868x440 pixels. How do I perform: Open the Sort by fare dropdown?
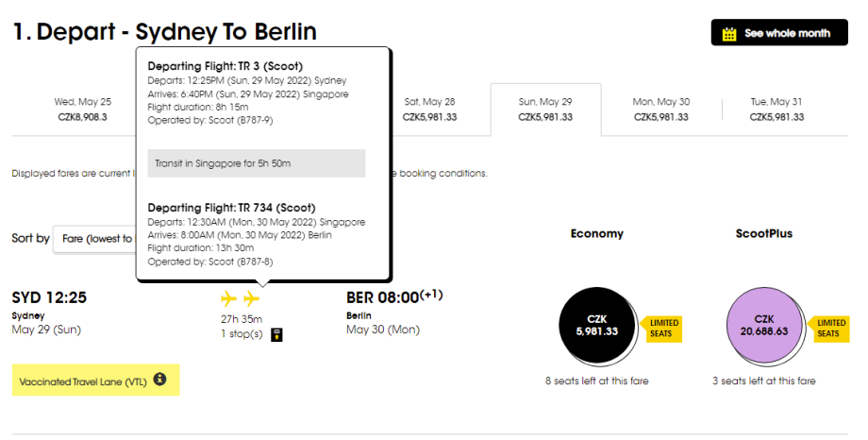[x=94, y=239]
